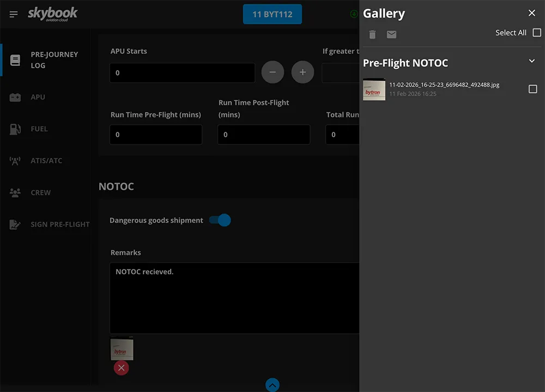The image size is (545, 392).
Task: Collapse the Pre-Flight NOTOC section
Action: coord(532,61)
